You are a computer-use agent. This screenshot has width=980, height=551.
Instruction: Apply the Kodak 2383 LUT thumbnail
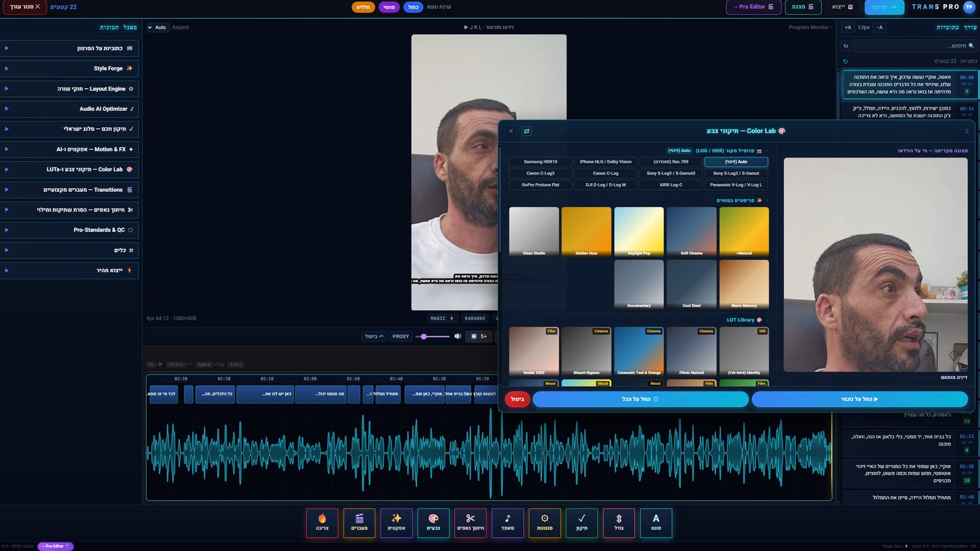[534, 352]
